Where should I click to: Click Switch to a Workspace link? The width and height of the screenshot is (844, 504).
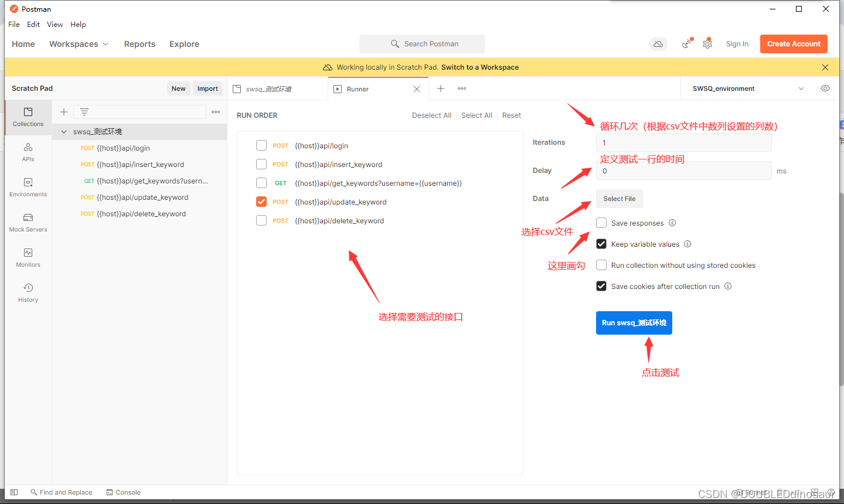pyautogui.click(x=480, y=67)
